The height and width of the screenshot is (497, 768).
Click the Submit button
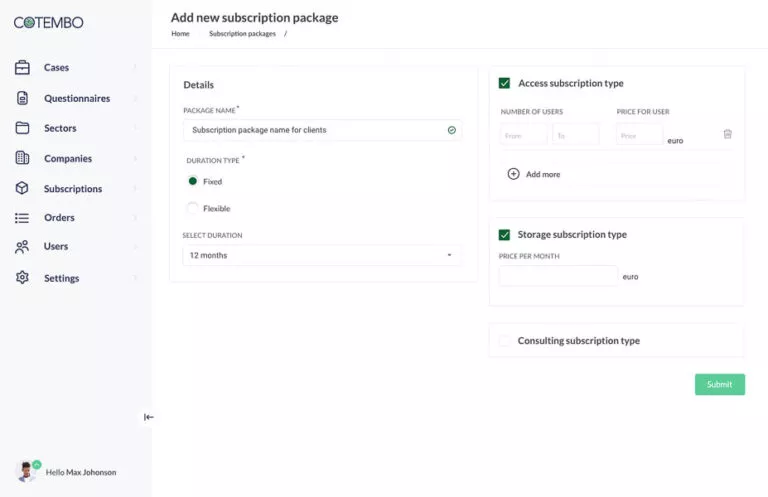[x=720, y=384]
